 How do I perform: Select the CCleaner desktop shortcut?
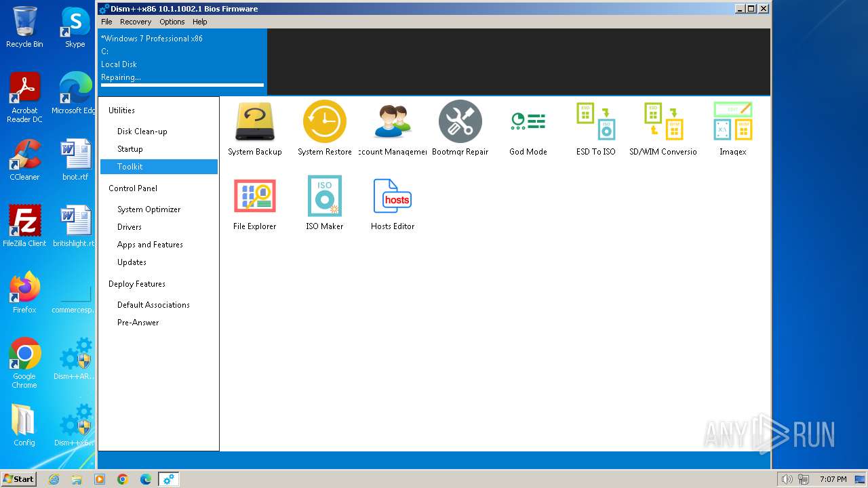[24, 160]
